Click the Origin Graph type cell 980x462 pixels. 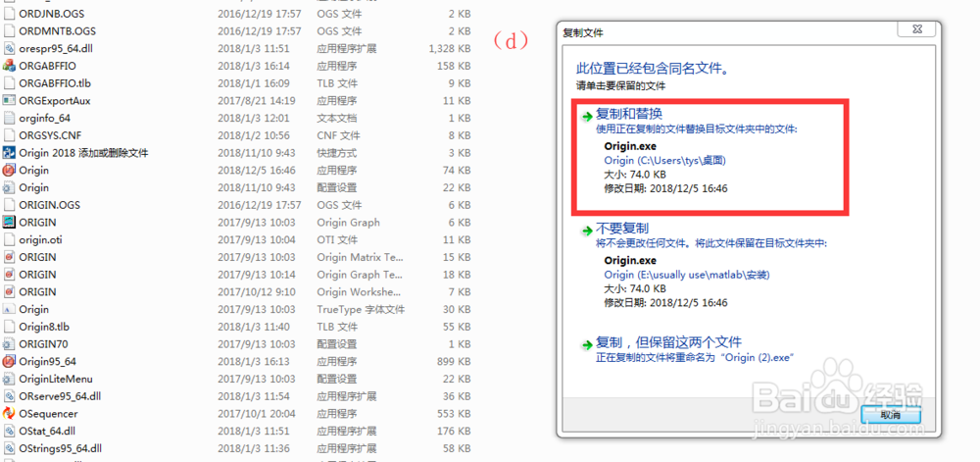pos(348,222)
